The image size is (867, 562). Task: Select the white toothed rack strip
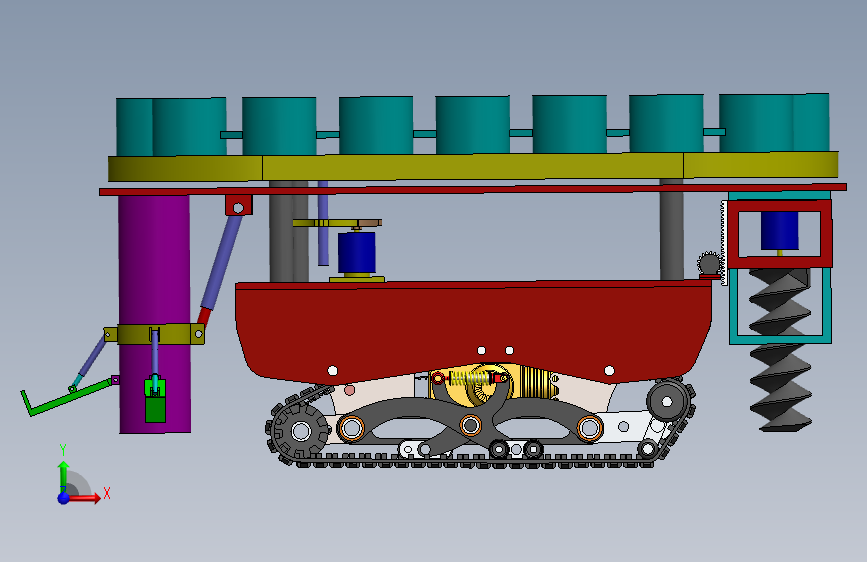pyautogui.click(x=724, y=242)
